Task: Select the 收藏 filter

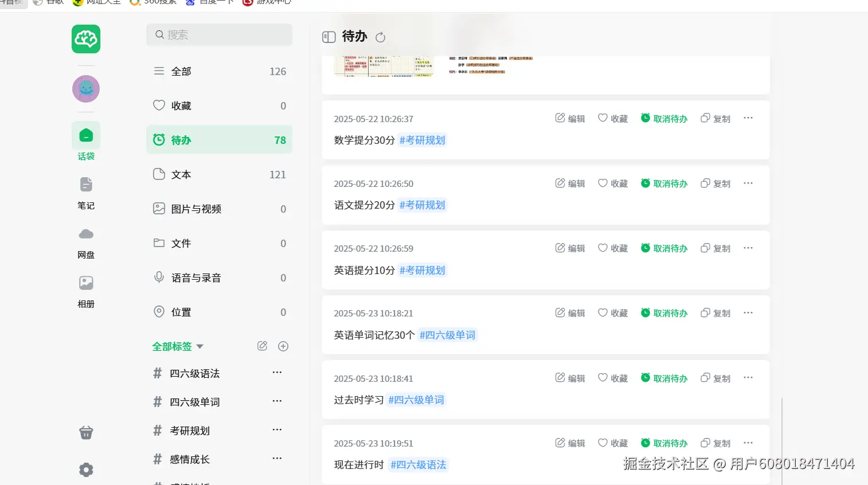Action: 181,105
